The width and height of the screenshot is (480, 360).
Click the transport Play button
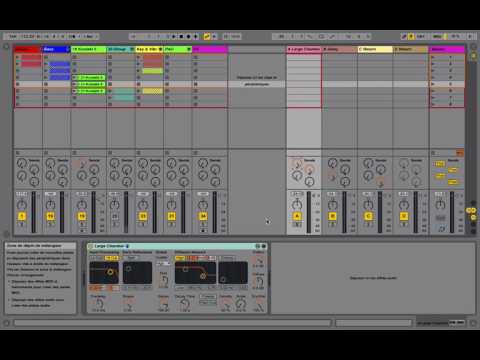coord(174,36)
